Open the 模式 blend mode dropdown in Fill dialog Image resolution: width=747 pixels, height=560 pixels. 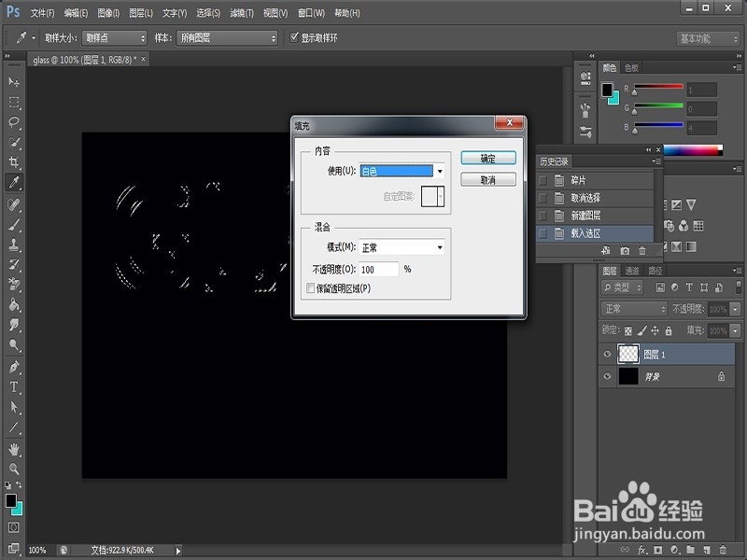coord(402,247)
